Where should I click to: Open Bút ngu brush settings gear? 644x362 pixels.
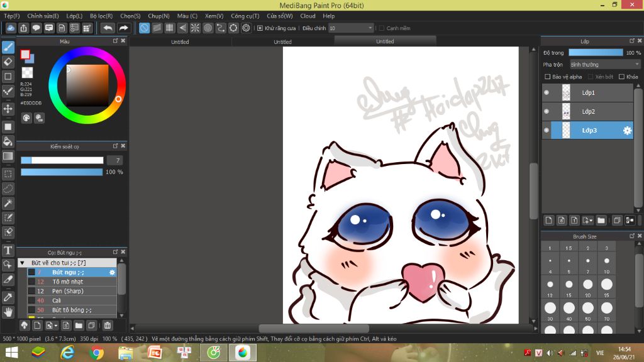pos(112,272)
